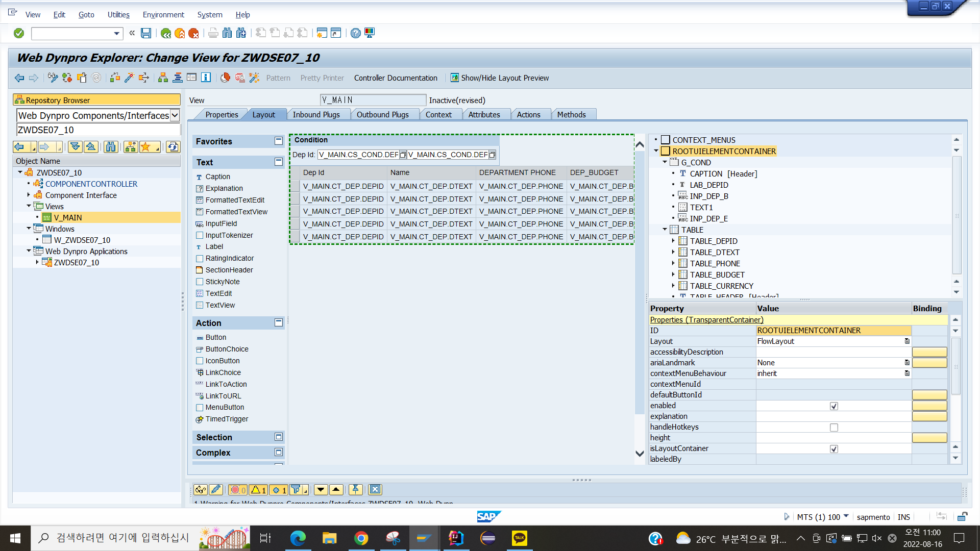Open the Layout property FlowLayout dropdown
Screen dimensions: 980x551
point(907,341)
